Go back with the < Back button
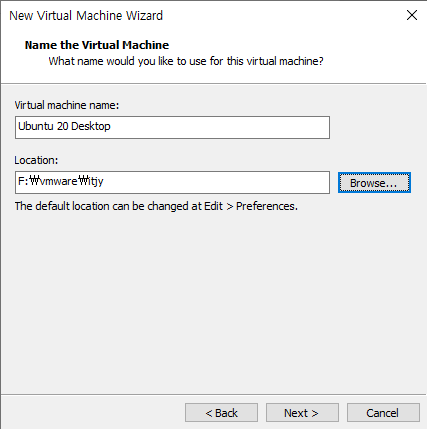 coord(221,413)
